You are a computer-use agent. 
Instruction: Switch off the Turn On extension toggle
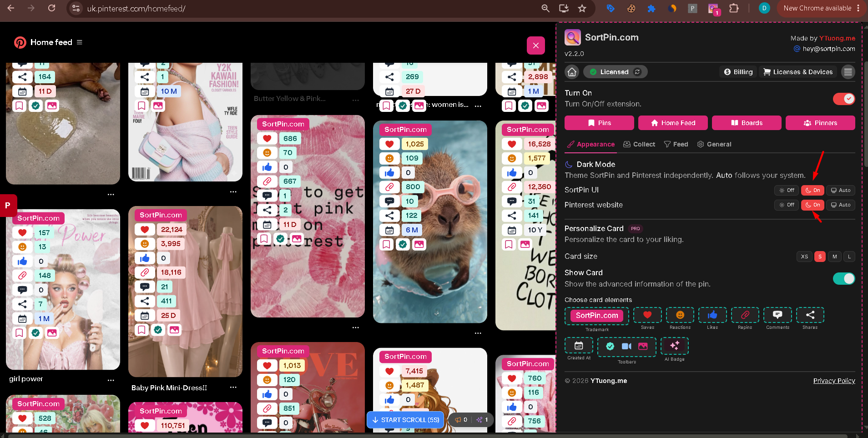click(x=844, y=99)
